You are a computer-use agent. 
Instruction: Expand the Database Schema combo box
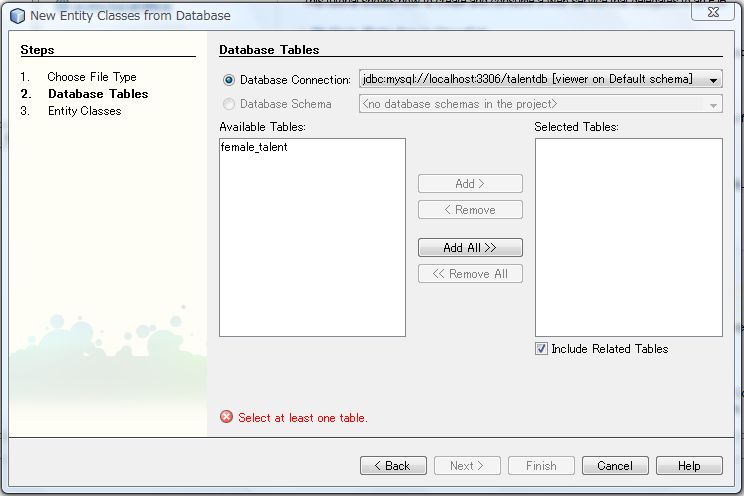tap(713, 104)
